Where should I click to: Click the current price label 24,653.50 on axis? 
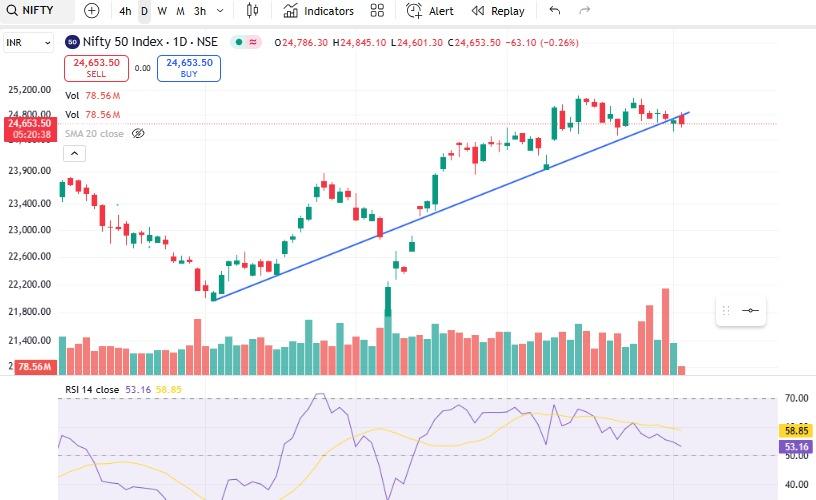(x=30, y=129)
